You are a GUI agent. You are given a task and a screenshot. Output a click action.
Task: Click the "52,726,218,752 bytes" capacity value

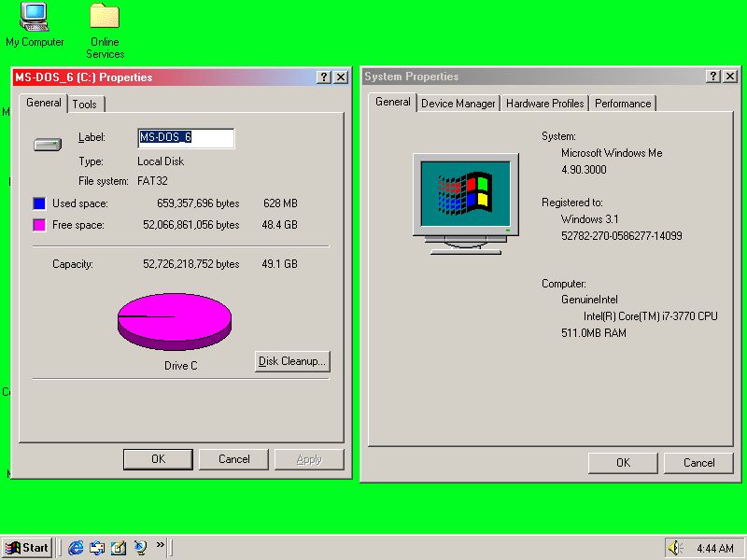point(191,264)
